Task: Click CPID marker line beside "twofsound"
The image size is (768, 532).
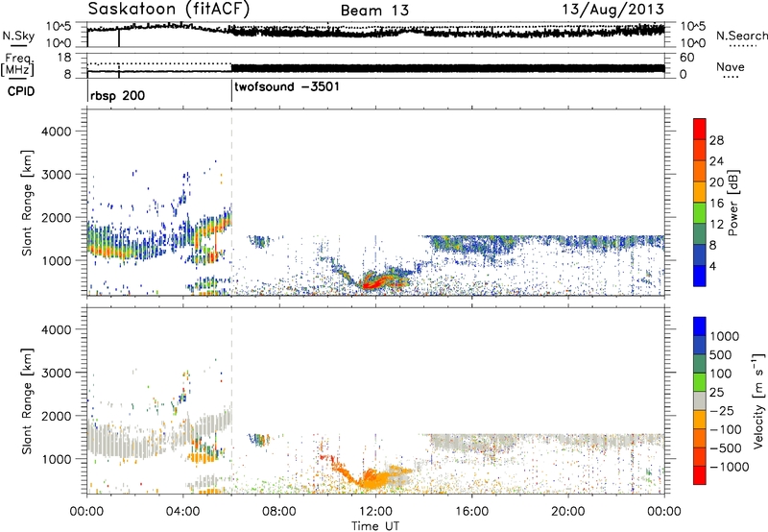Action: tap(231, 90)
